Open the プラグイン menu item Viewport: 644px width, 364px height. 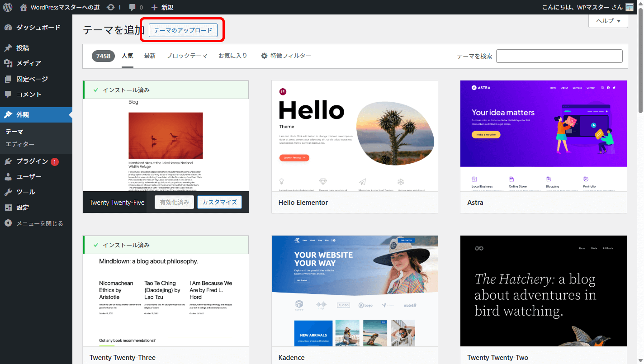tap(32, 161)
